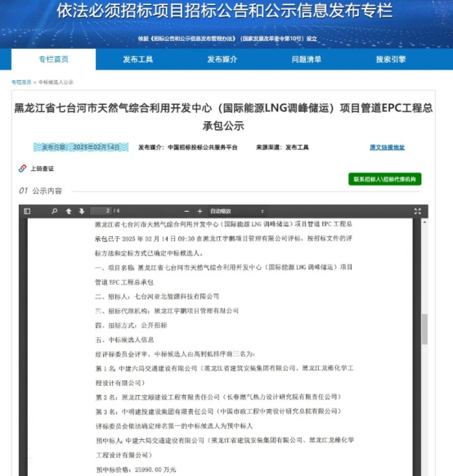Click the banner title 依法必须招标项目招标公告
453x476 pixels.
point(225,11)
